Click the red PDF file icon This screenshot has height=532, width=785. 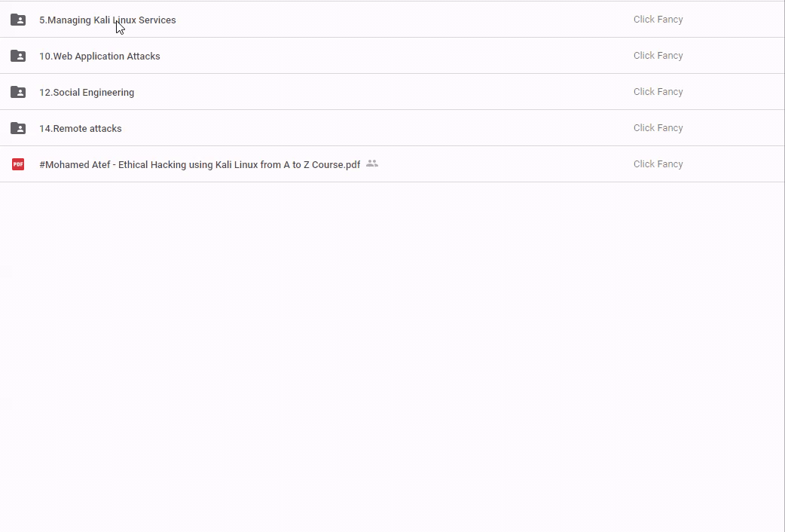tap(18, 164)
